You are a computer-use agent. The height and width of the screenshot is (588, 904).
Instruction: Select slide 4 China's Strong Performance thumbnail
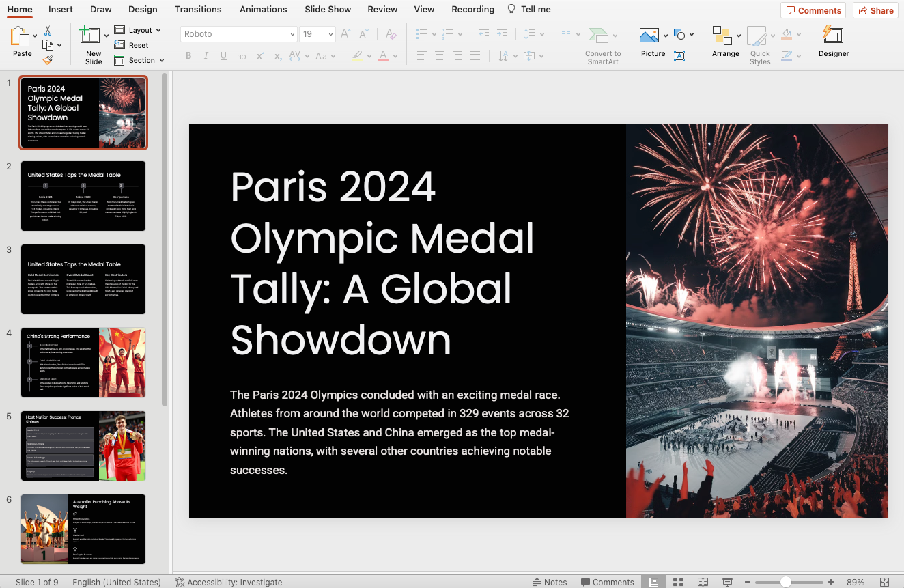pyautogui.click(x=83, y=363)
